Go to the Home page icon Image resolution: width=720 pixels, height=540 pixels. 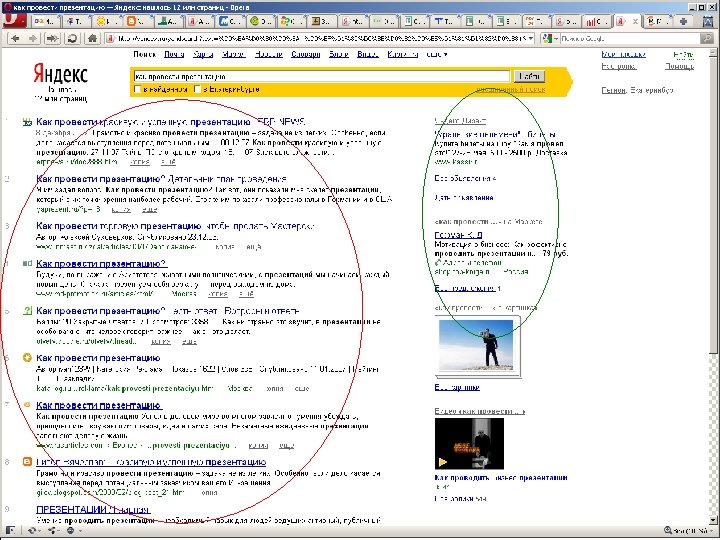pos(92,39)
